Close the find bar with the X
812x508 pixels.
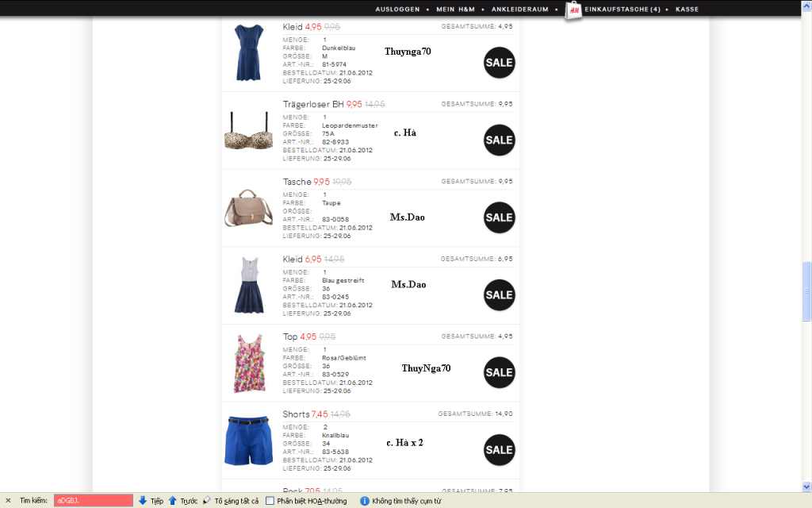click(x=9, y=501)
